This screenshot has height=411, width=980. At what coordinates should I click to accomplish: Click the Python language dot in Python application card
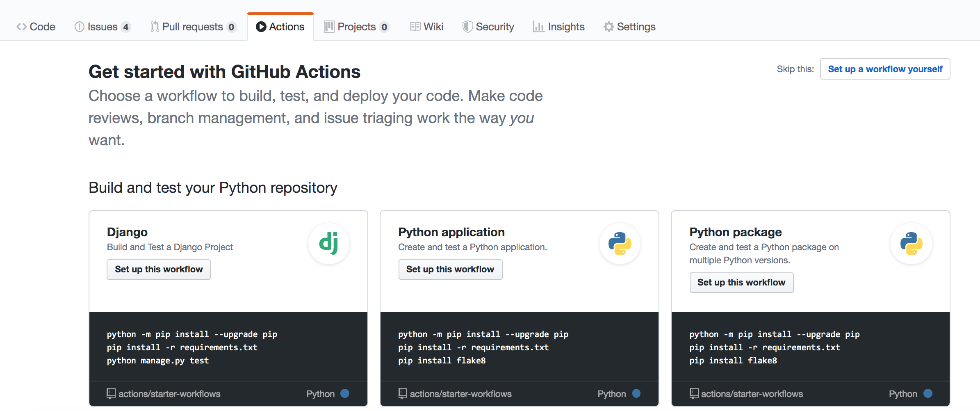[x=636, y=393]
